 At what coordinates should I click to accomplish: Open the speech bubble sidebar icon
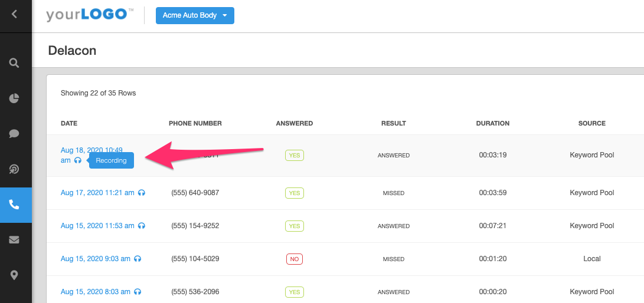coord(14,134)
